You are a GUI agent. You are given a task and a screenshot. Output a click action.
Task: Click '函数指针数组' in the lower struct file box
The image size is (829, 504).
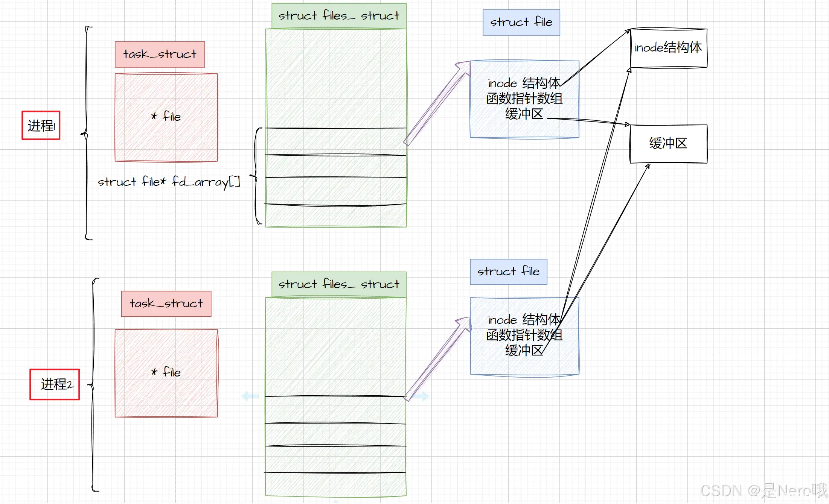(524, 335)
